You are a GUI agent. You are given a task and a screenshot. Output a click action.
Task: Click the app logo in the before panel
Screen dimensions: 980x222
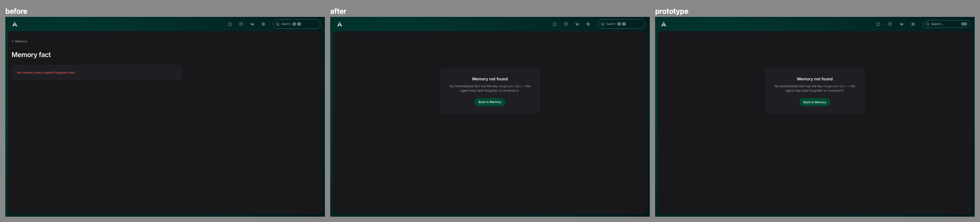click(15, 24)
